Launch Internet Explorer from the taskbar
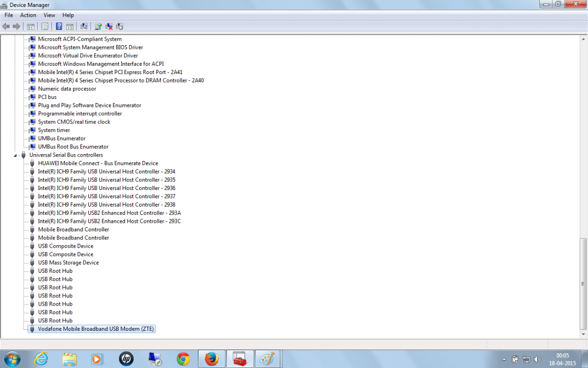 (x=41, y=359)
